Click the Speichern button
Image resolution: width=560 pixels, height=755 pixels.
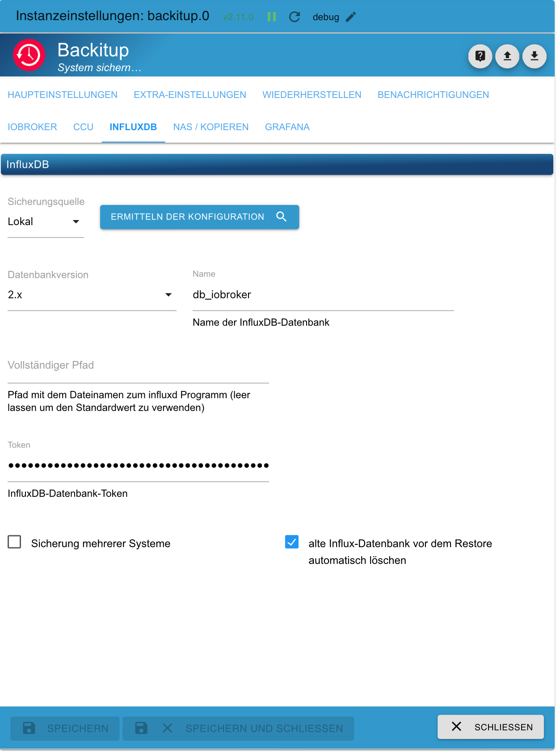[65, 729]
